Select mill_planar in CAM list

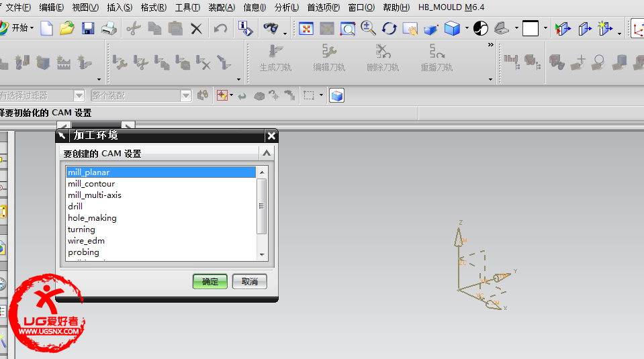click(160, 172)
